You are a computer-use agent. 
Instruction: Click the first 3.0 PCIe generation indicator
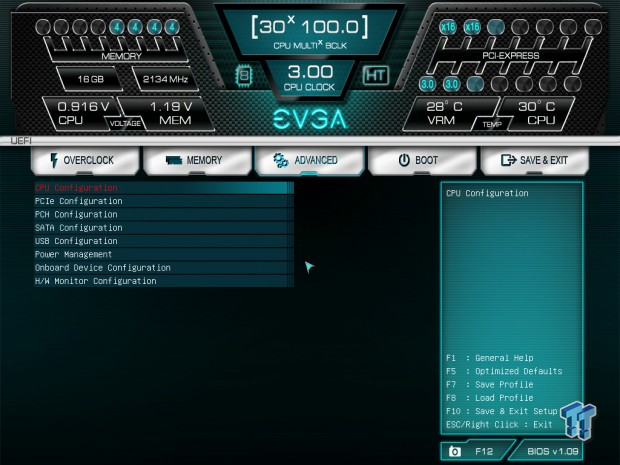click(x=427, y=84)
